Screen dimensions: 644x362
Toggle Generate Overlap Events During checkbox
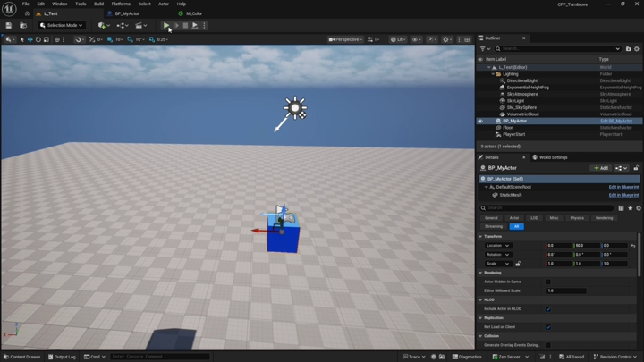pyautogui.click(x=548, y=345)
